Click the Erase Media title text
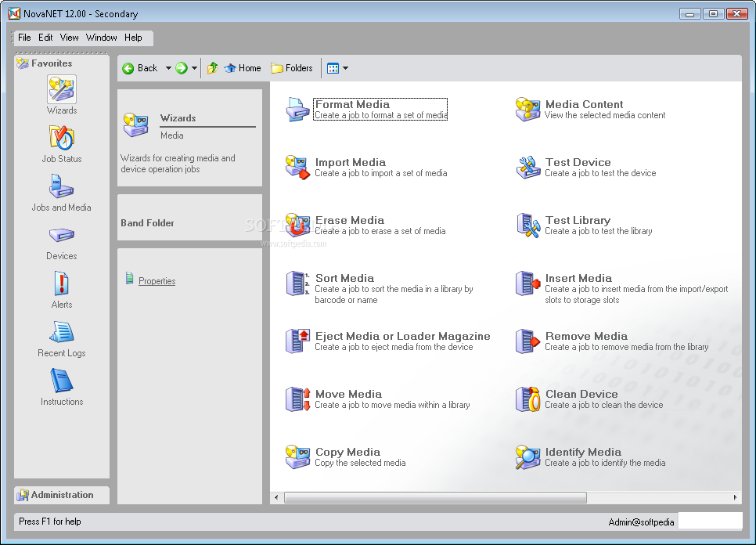Screen dimensions: 756x545 coord(350,220)
